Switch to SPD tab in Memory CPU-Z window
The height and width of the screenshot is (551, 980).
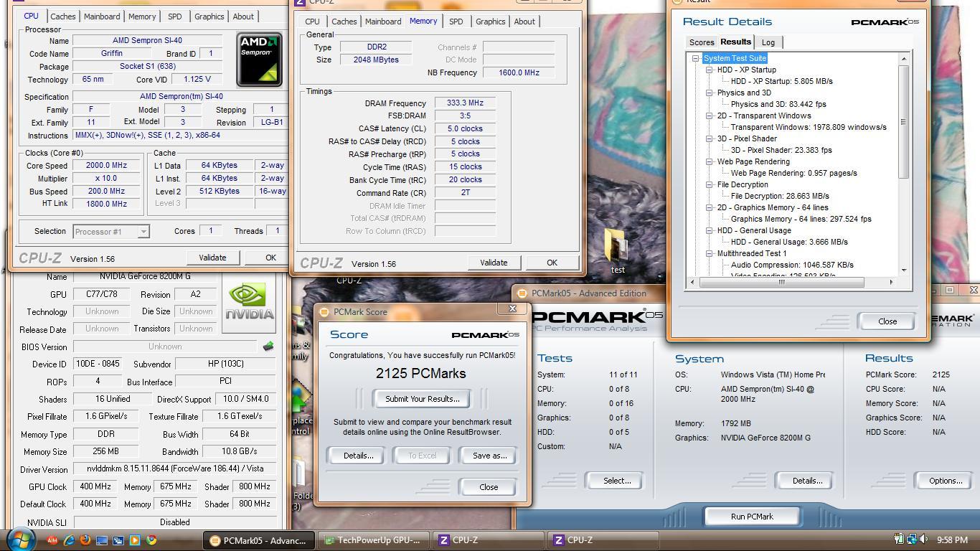[x=456, y=22]
